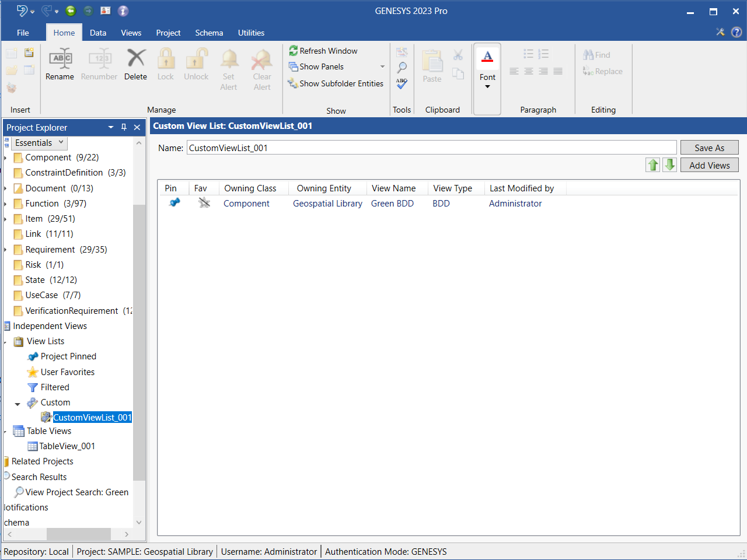Image resolution: width=747 pixels, height=560 pixels.
Task: Collapse the Custom view lists node
Action: coord(18,404)
